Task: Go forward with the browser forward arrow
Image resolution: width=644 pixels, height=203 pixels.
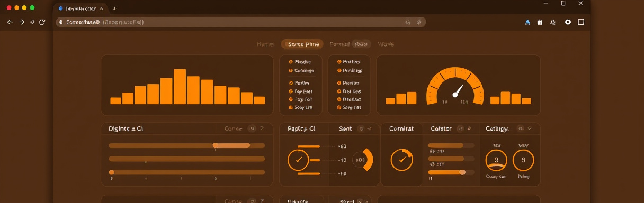Action: tap(22, 22)
